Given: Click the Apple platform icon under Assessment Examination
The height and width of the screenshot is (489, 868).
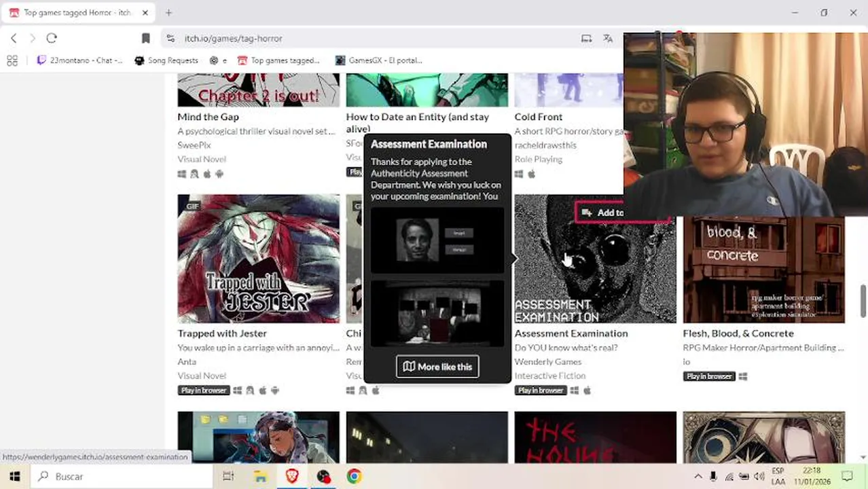Looking at the screenshot, I should [587, 391].
